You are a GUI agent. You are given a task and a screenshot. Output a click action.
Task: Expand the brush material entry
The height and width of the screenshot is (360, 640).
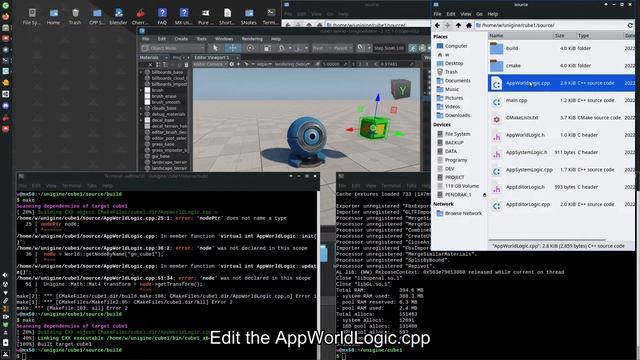[x=141, y=90]
